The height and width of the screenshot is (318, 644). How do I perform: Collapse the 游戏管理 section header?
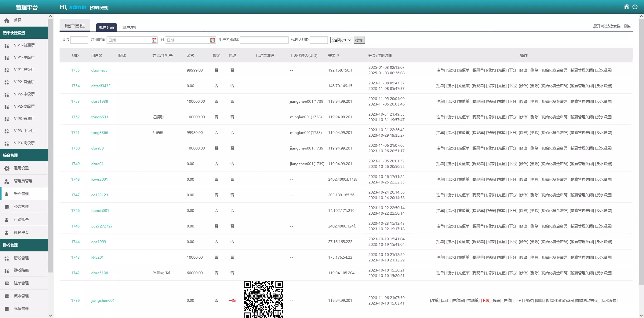[24, 245]
